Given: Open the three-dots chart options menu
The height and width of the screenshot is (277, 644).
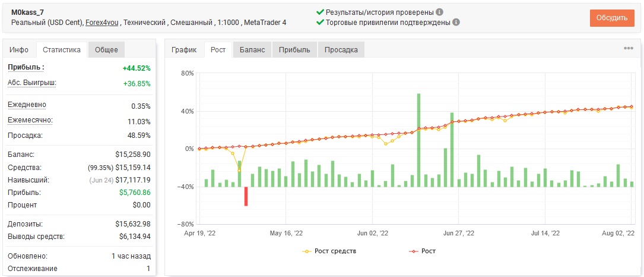Looking at the screenshot, I should coord(629,48).
